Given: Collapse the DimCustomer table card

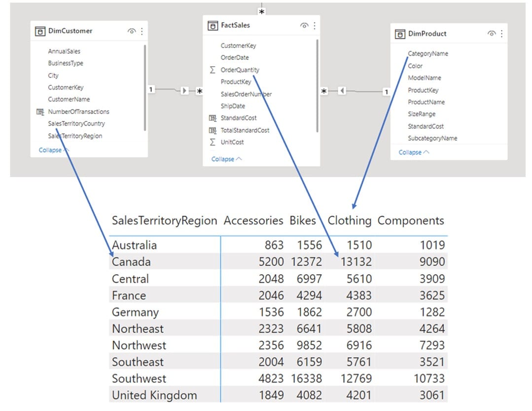Looking at the screenshot, I should click(54, 150).
